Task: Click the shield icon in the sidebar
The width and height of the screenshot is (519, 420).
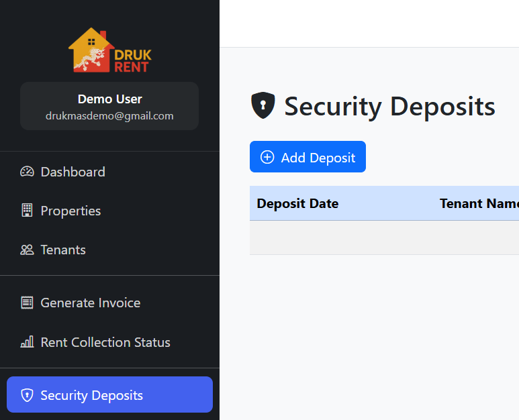Action: pyautogui.click(x=27, y=395)
